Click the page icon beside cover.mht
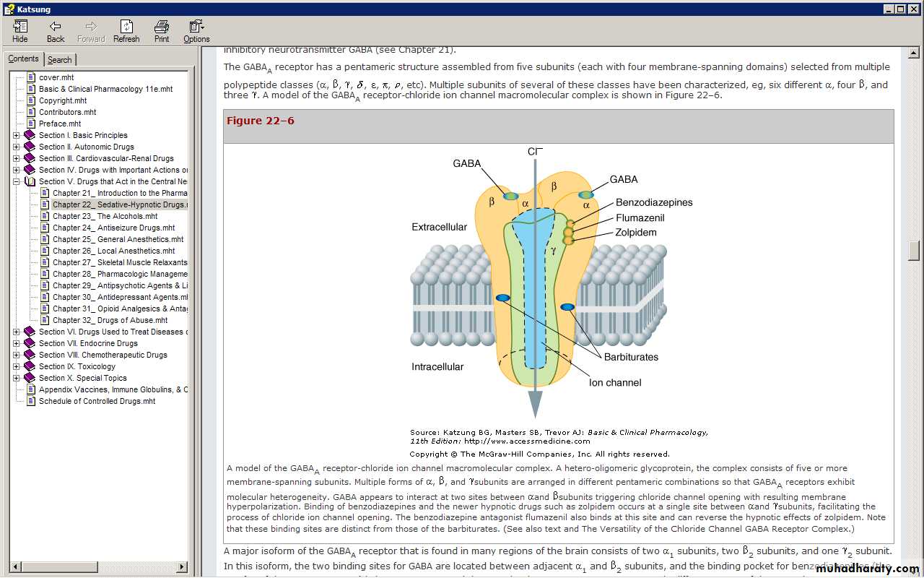The height and width of the screenshot is (578, 924). (31, 77)
